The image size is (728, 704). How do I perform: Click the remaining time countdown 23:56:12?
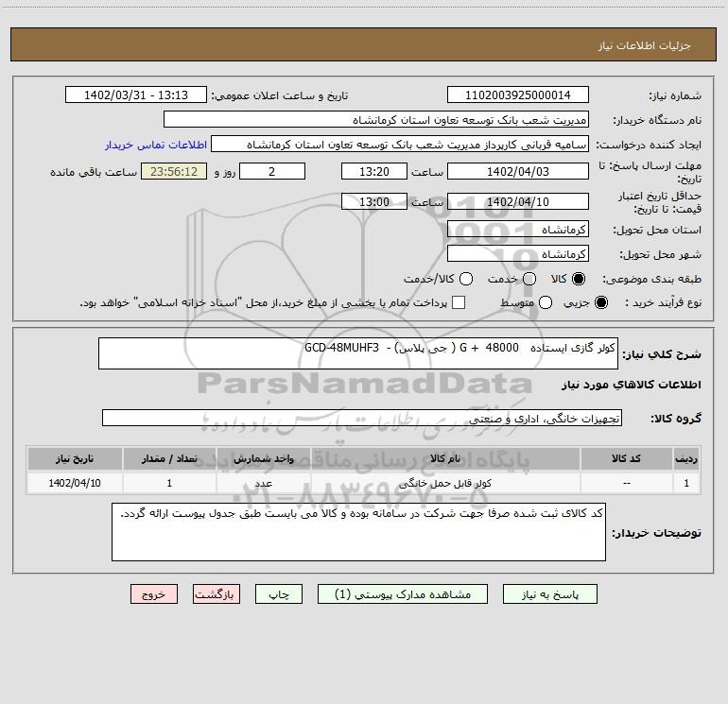(x=174, y=171)
